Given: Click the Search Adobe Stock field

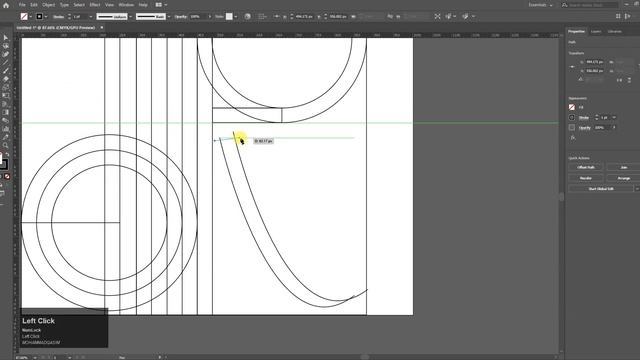Looking at the screenshot, I should click(x=593, y=5).
